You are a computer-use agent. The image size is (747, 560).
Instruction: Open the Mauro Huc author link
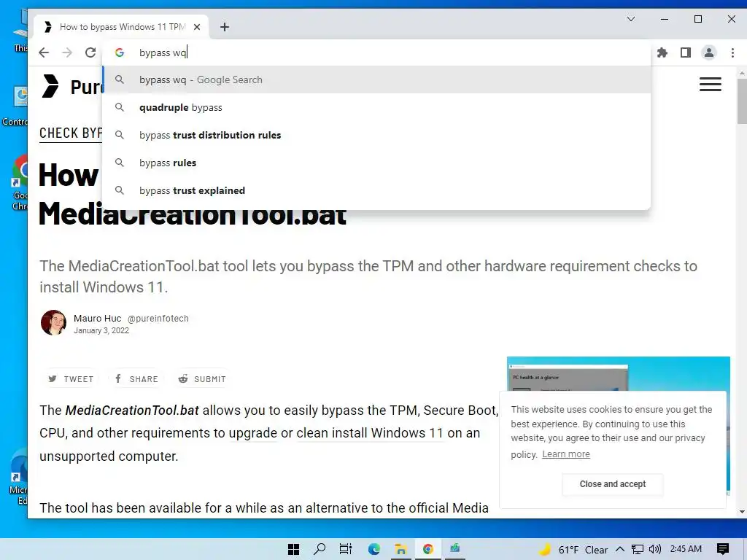tap(97, 318)
